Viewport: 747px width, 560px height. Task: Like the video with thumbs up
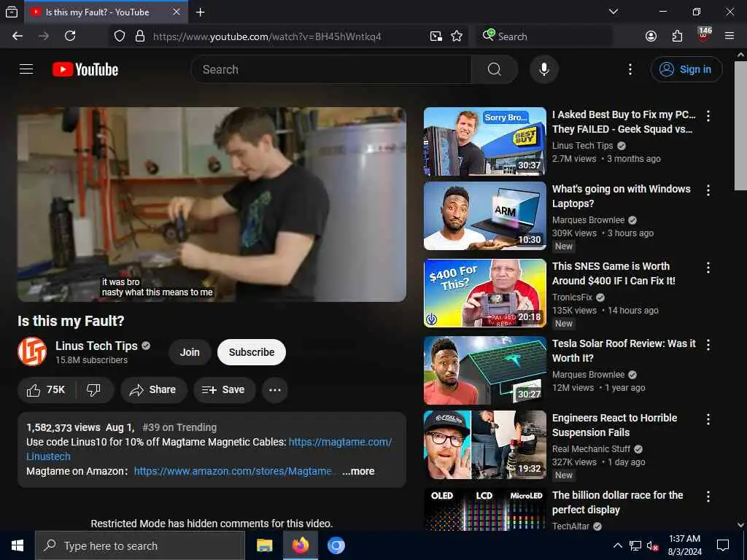(46, 390)
